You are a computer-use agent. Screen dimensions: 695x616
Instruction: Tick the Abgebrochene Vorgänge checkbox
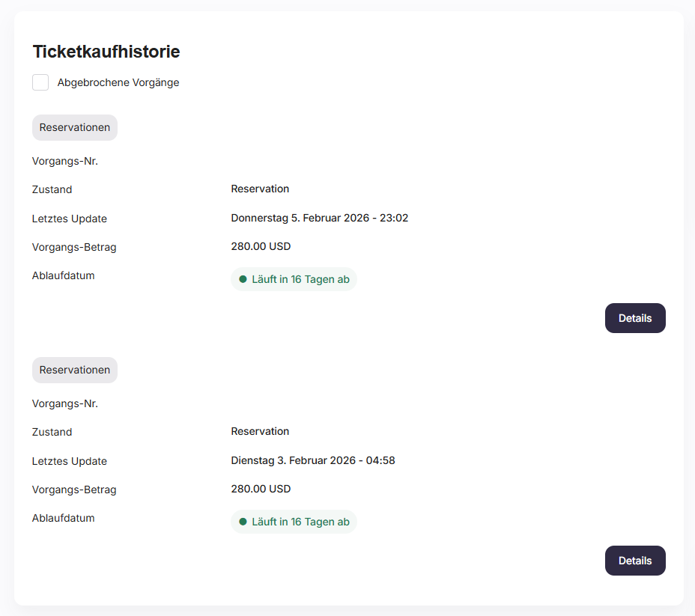(40, 82)
